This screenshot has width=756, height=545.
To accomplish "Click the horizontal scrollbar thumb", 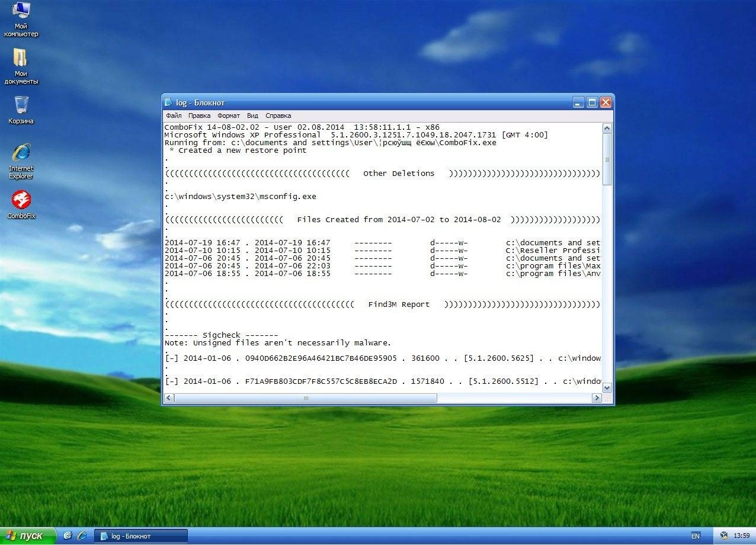I will (306, 398).
